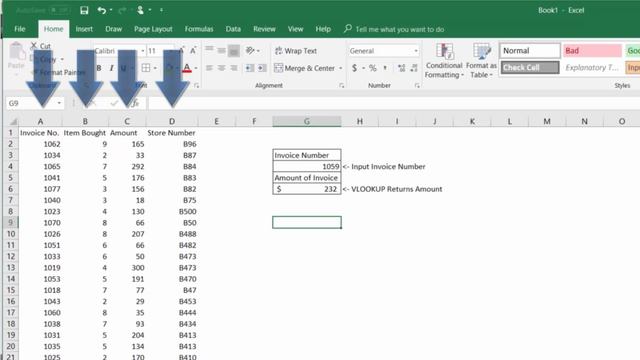The width and height of the screenshot is (640, 360).
Task: Expand the font color dropdown arrow
Action: point(196,68)
